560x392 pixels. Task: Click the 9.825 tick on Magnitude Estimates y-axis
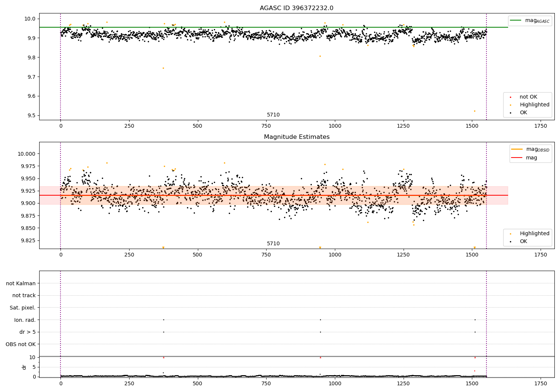click(x=28, y=240)
